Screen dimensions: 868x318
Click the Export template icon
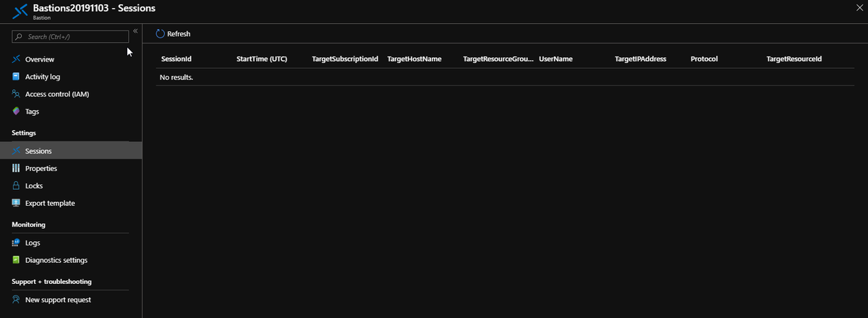pyautogui.click(x=17, y=203)
